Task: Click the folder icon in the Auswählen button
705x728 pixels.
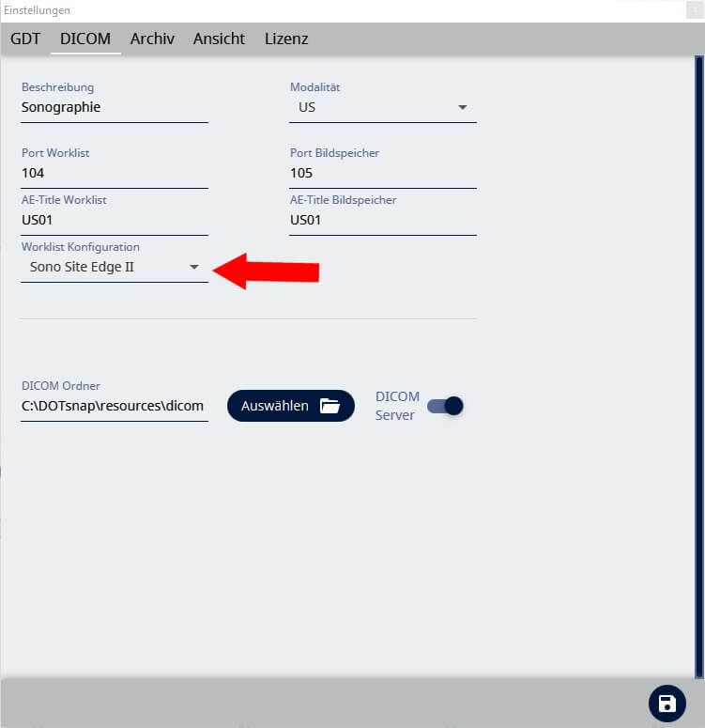Action: [x=330, y=406]
